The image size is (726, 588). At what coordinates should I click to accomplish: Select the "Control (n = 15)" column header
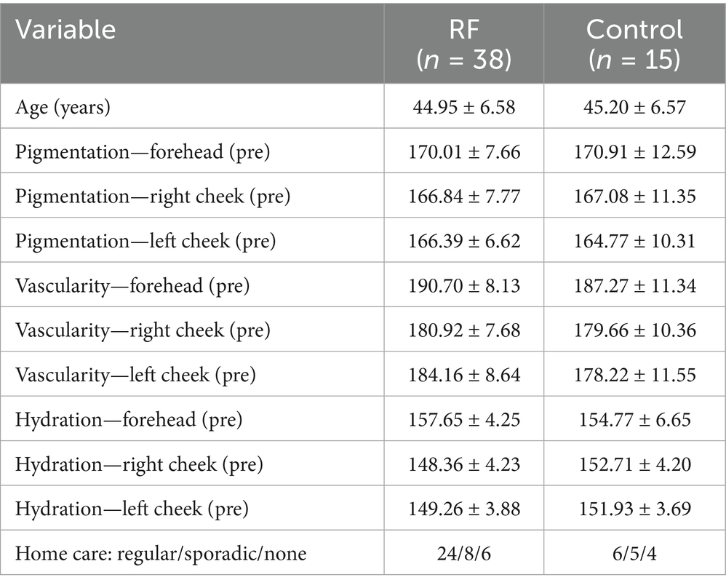[634, 43]
